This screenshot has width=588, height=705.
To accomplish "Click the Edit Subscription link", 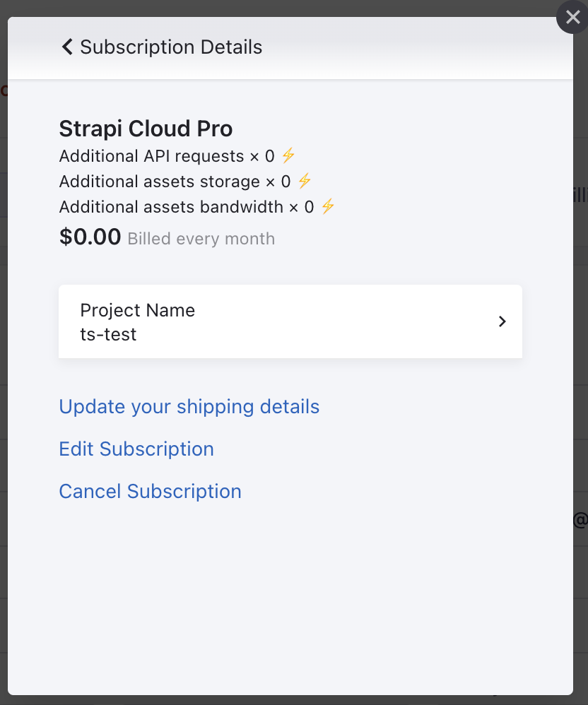I will pos(136,449).
